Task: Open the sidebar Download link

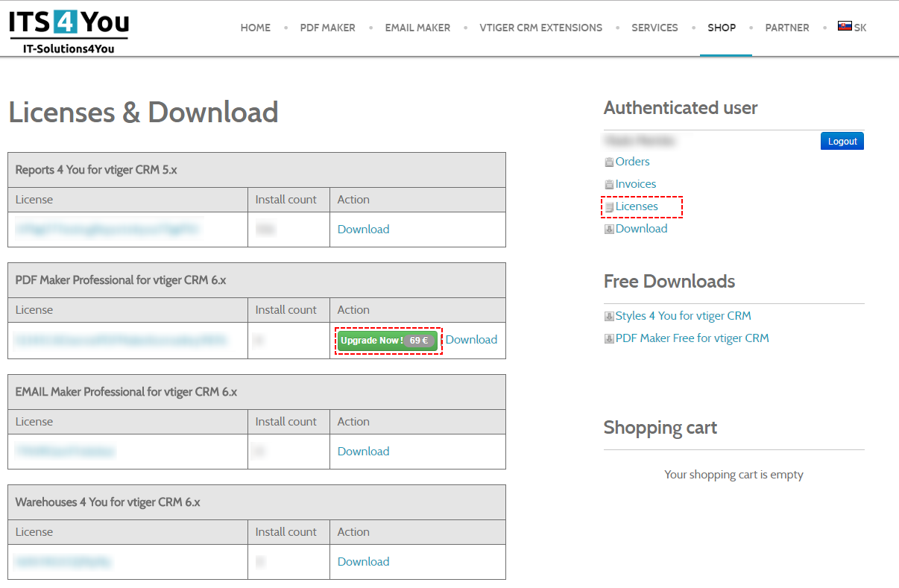Action: pos(641,229)
